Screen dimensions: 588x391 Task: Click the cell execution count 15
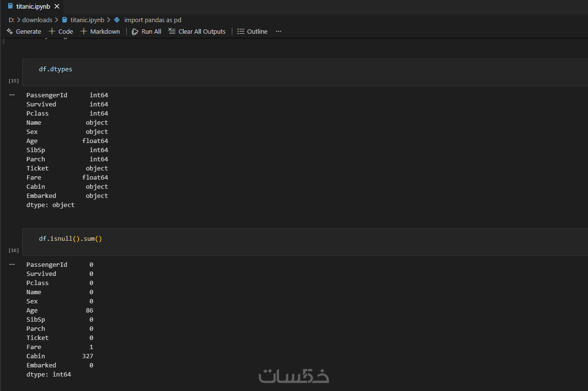point(13,81)
